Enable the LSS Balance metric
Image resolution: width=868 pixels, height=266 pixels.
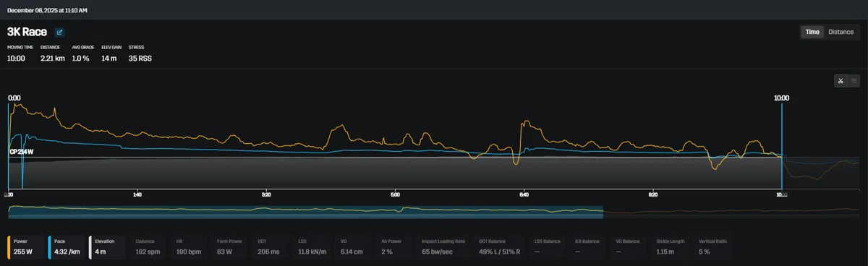(x=548, y=247)
